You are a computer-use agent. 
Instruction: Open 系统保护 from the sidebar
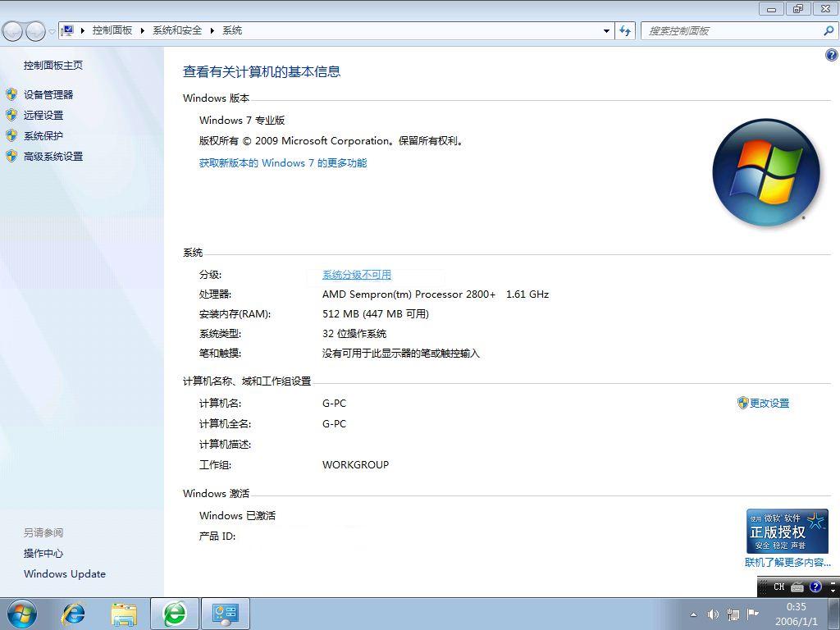pyautogui.click(x=43, y=136)
